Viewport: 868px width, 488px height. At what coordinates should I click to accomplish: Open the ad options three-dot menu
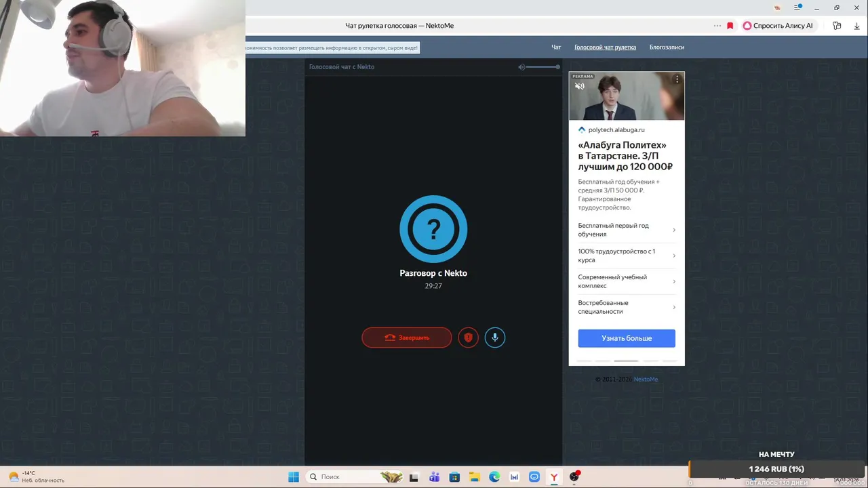point(676,79)
